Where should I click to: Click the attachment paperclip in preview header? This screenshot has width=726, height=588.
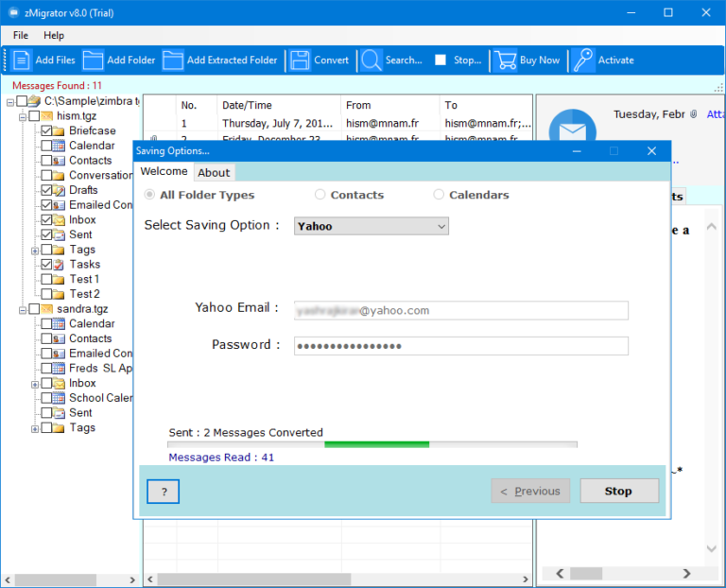point(694,114)
